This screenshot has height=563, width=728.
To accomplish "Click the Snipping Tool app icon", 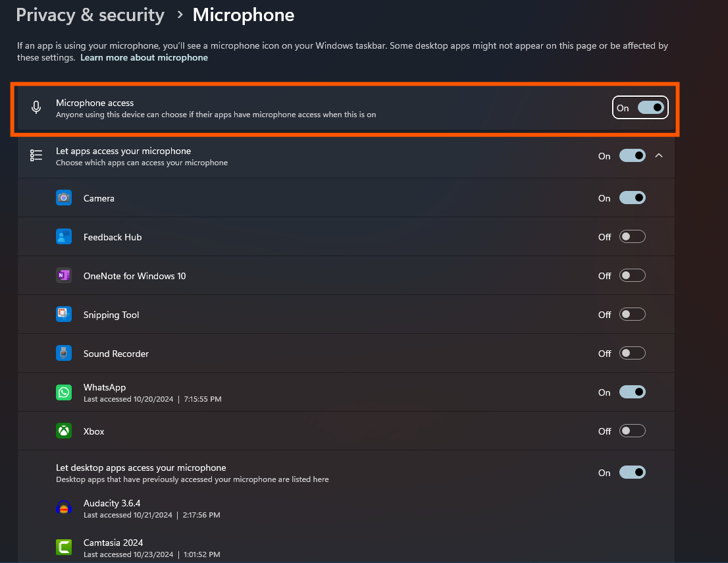I will click(64, 314).
